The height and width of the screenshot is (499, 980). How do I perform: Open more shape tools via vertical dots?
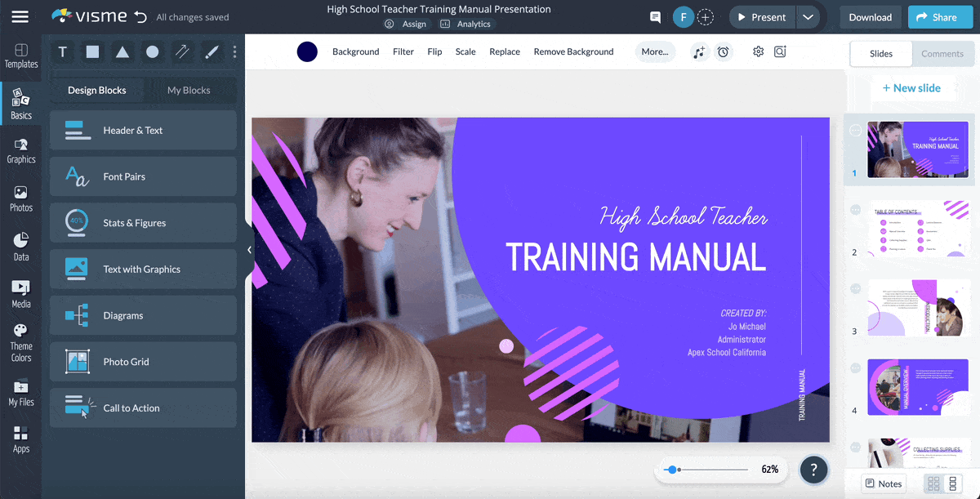pyautogui.click(x=234, y=52)
